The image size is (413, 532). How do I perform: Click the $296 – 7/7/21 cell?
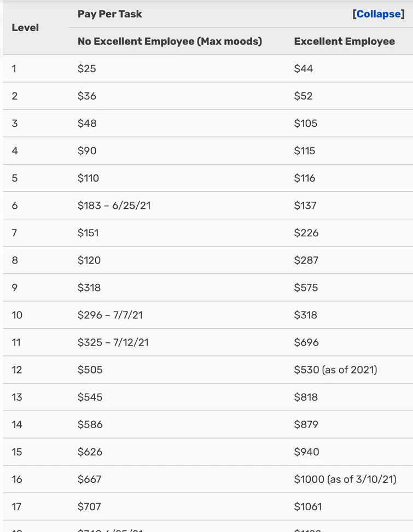pyautogui.click(x=110, y=315)
